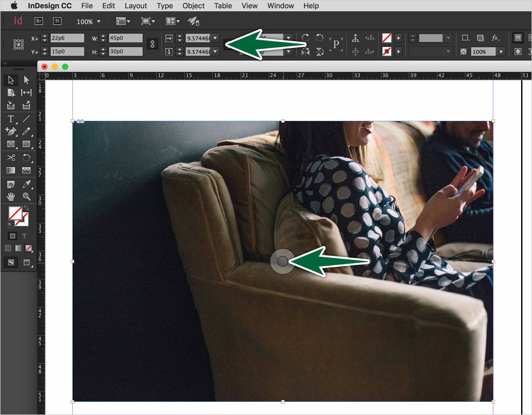This screenshot has width=532, height=415.
Task: Select the Rectangle Frame tool
Action: point(11,144)
